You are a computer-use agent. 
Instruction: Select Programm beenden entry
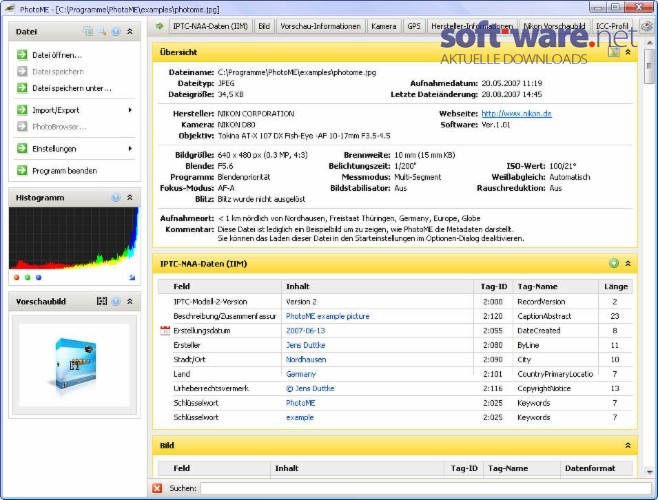point(65,170)
